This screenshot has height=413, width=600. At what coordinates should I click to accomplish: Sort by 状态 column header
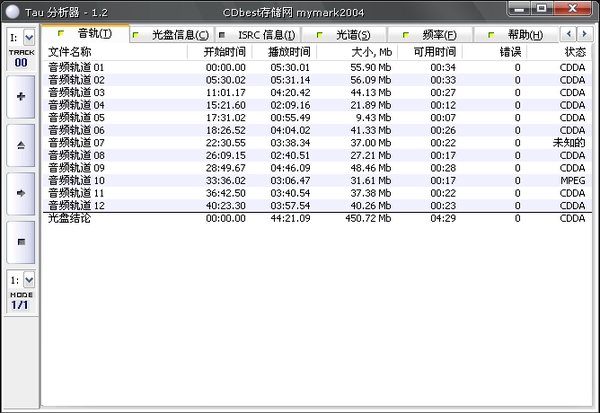(x=559, y=52)
